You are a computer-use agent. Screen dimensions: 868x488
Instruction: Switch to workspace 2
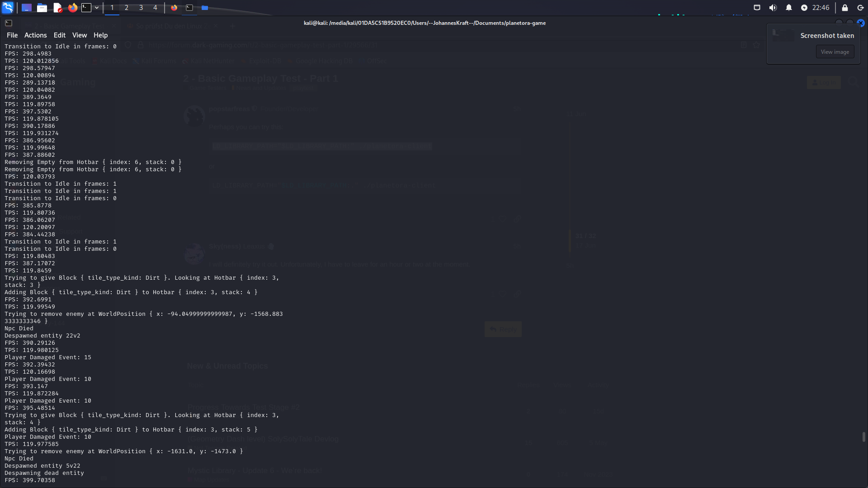127,8
